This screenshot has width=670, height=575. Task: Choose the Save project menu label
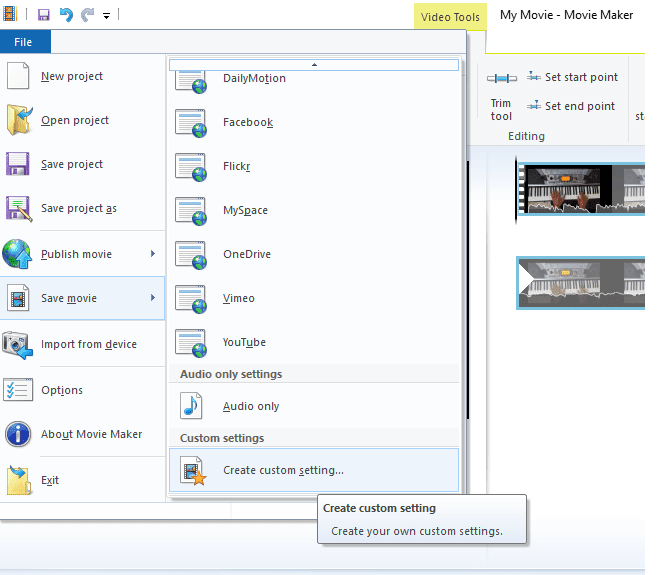tap(72, 164)
